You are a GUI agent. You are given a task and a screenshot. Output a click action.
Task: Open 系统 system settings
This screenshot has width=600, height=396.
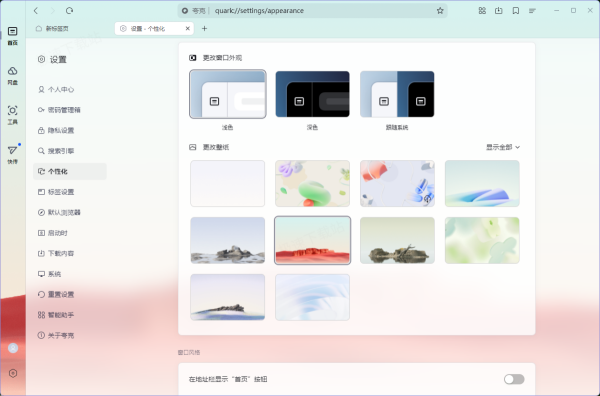pyautogui.click(x=70, y=274)
